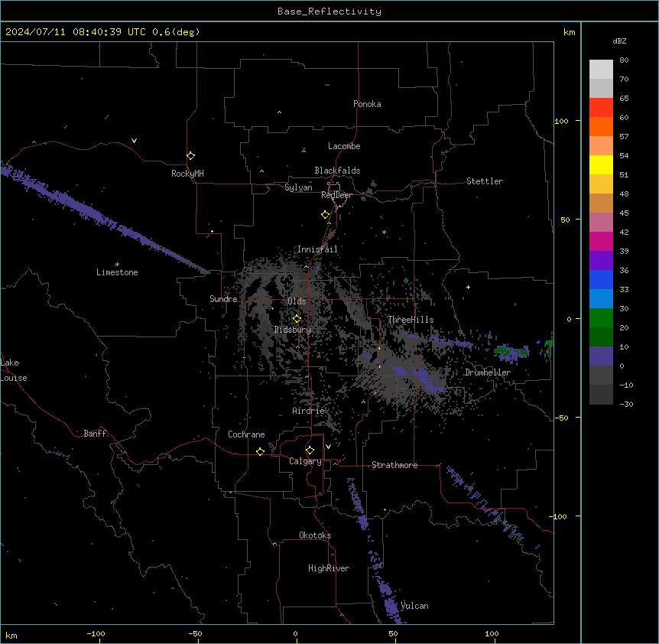
Task: Click the Cochrane label
Action: click(x=246, y=434)
